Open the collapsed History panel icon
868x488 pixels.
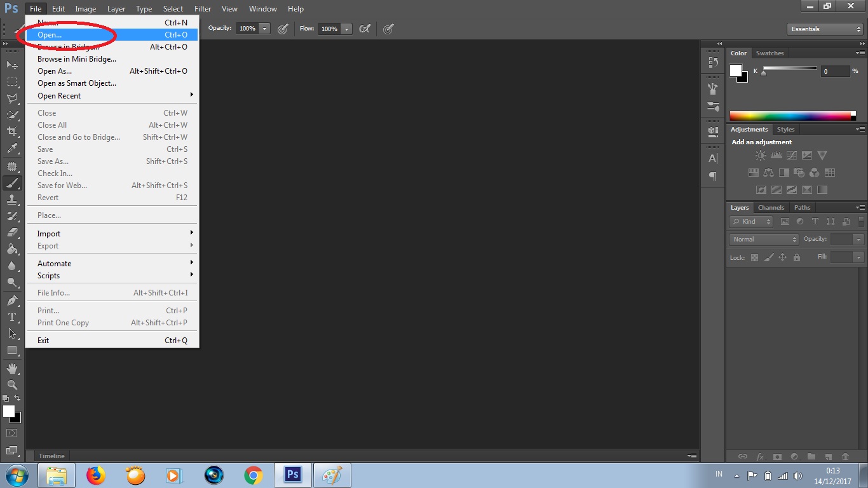click(x=713, y=62)
